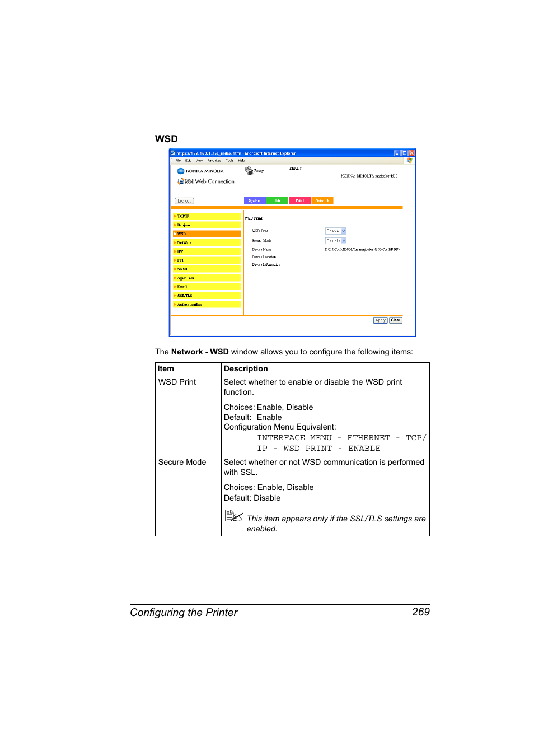534x756 pixels.
Task: Click the Konica Minolta logo icon
Action: pos(180,171)
